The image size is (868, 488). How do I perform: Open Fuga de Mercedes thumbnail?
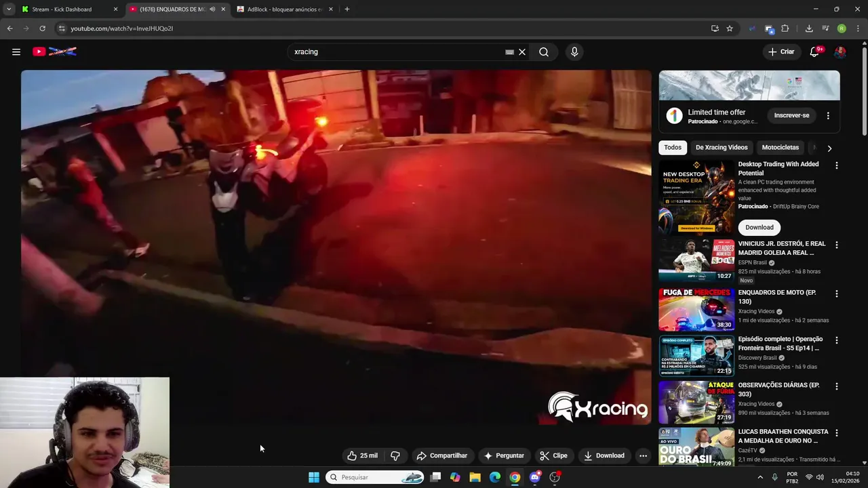coord(696,309)
